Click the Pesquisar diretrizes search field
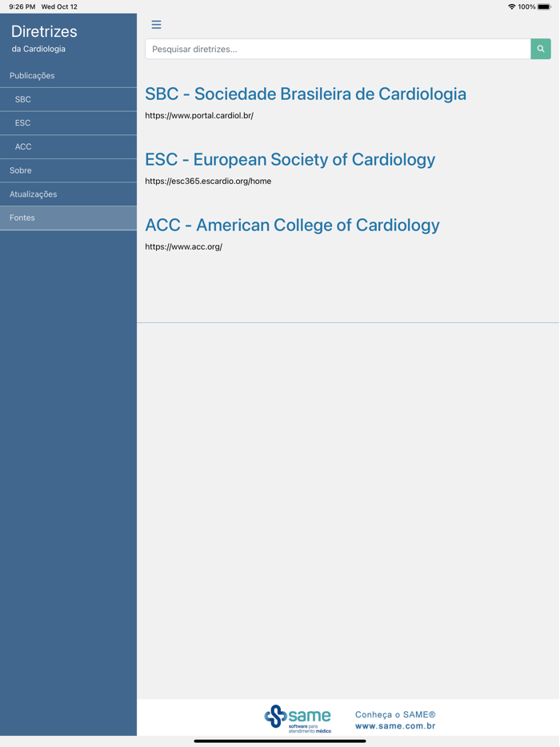 click(336, 49)
